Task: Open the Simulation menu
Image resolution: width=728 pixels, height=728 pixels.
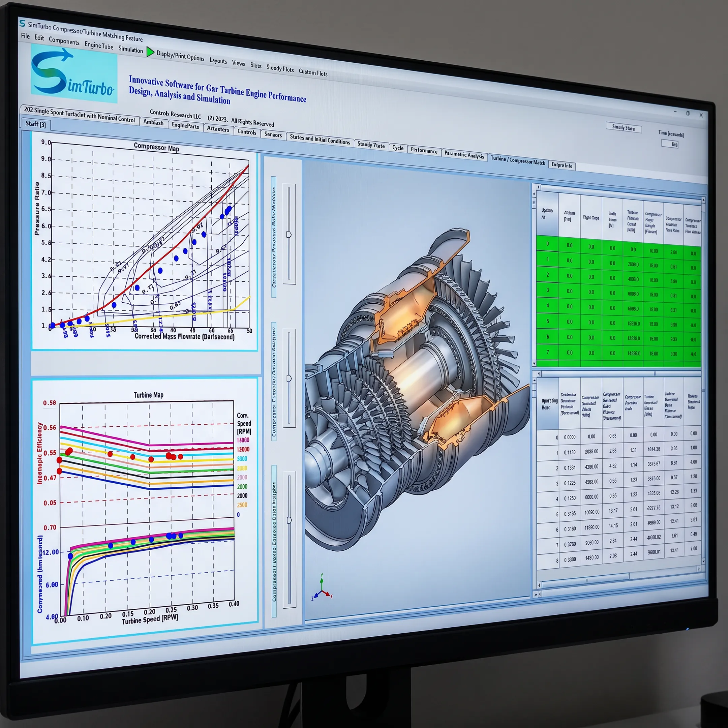Action: pyautogui.click(x=130, y=49)
